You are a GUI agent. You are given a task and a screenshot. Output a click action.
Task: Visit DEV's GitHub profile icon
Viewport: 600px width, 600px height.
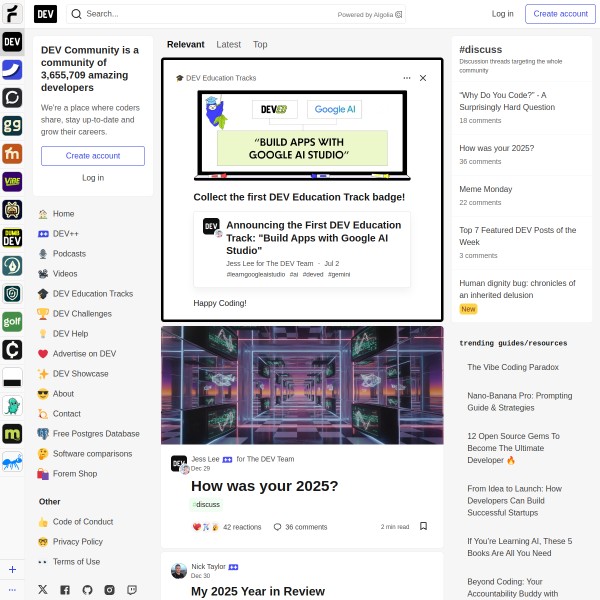click(x=87, y=589)
